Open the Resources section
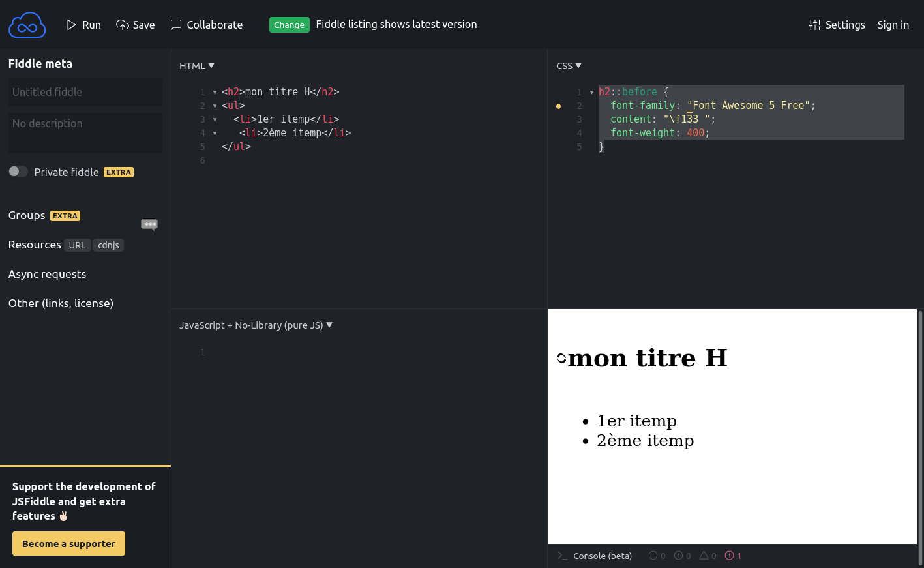Screen dimensions: 924x568 click(x=35, y=245)
